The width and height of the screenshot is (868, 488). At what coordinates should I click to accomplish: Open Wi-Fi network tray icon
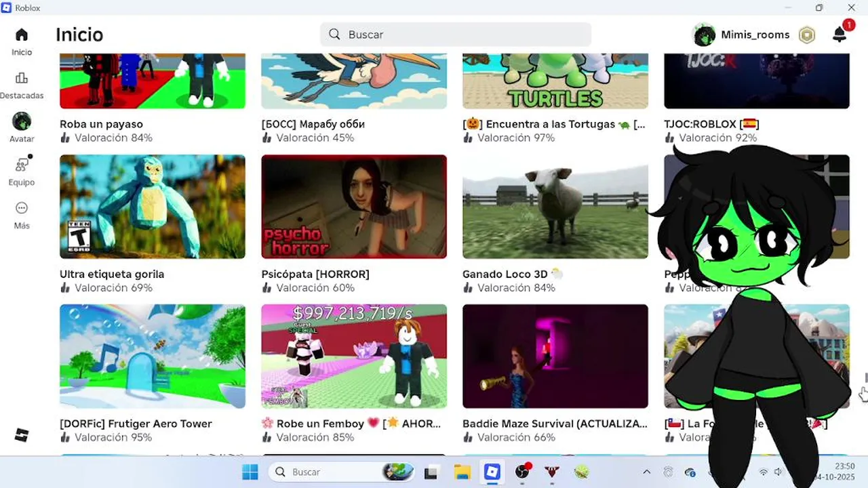tap(764, 472)
